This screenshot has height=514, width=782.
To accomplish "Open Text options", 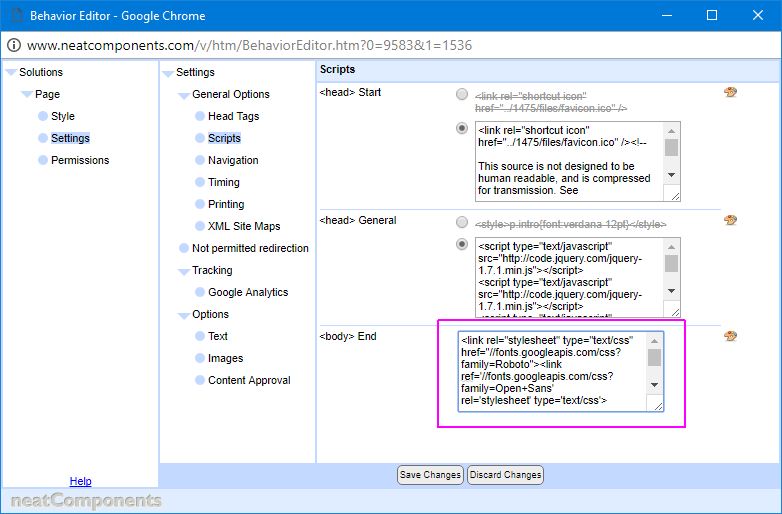I will pyautogui.click(x=218, y=336).
